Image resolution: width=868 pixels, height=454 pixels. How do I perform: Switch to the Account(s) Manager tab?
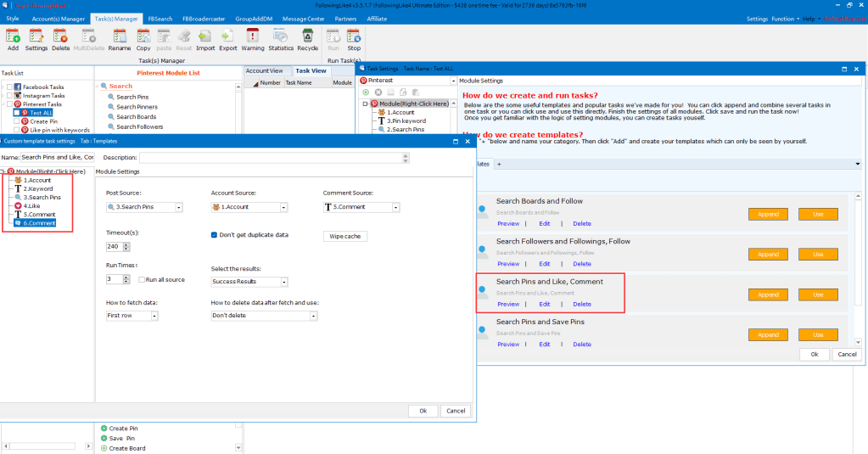(x=59, y=18)
